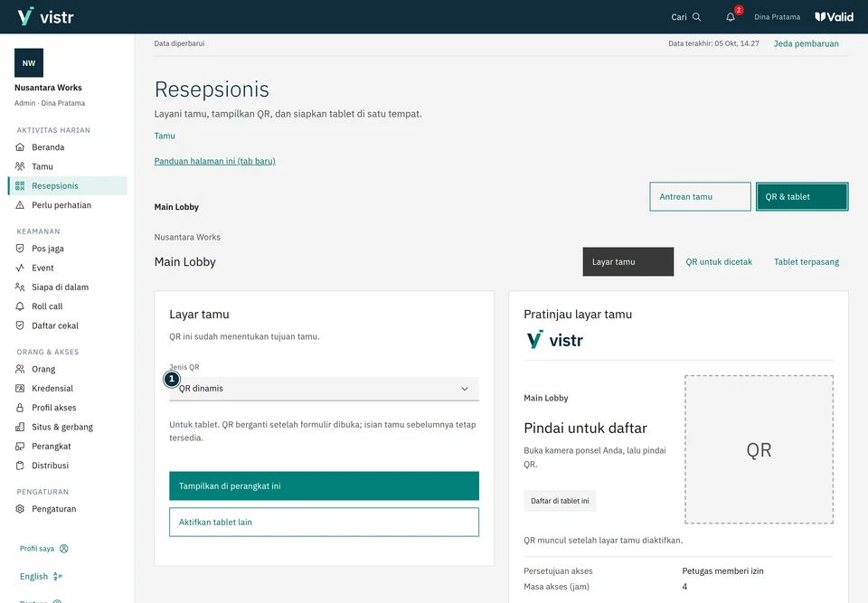868x603 pixels.
Task: Open the Profil saya link
Action: [44, 549]
